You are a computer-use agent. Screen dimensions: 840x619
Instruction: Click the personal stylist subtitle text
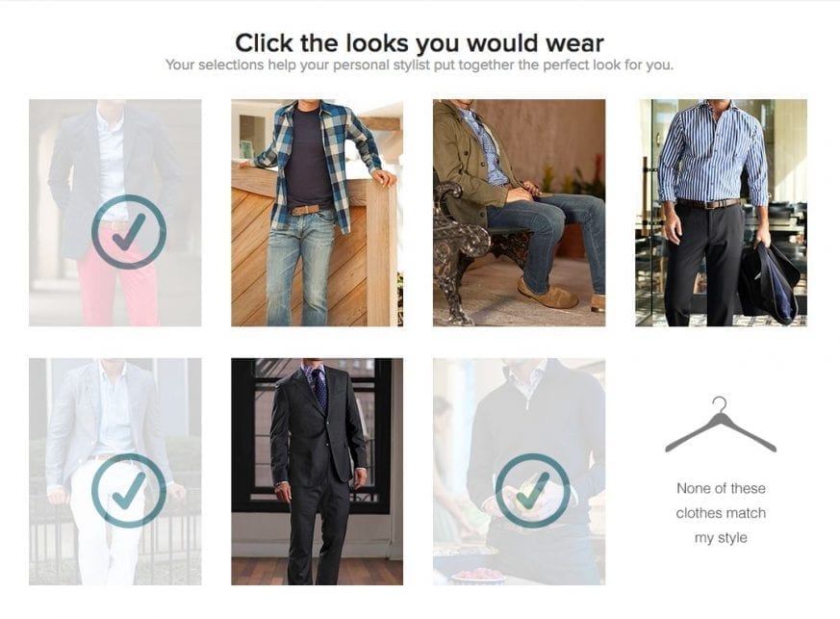(x=420, y=65)
